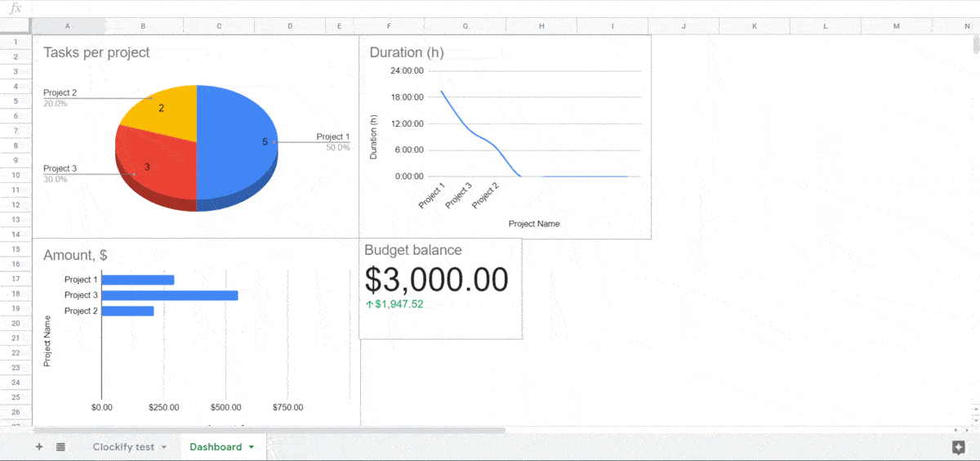Click the add sheet plus icon
This screenshot has height=461, width=980.
[x=38, y=447]
